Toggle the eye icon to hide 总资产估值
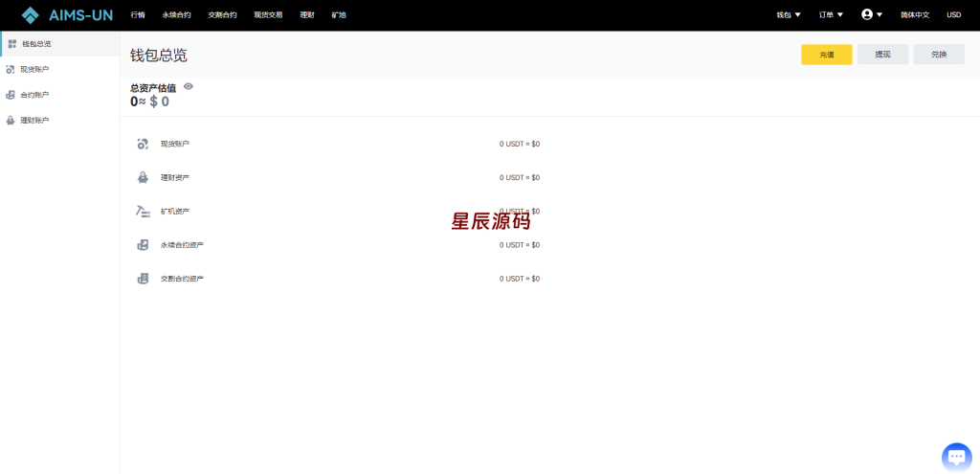Screen dimensions: 980x474 pos(189,87)
